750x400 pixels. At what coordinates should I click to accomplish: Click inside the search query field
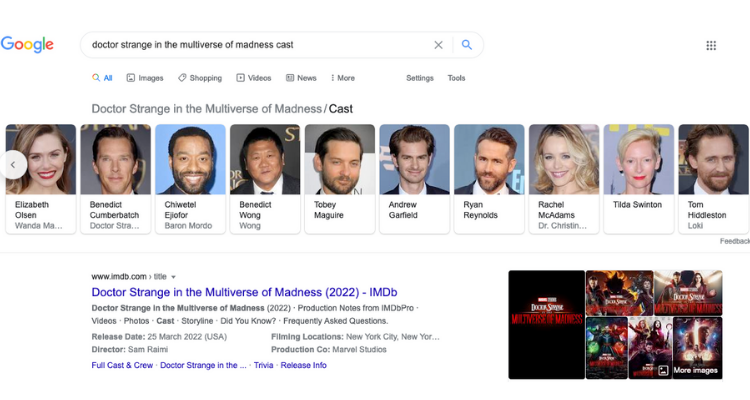click(250, 45)
